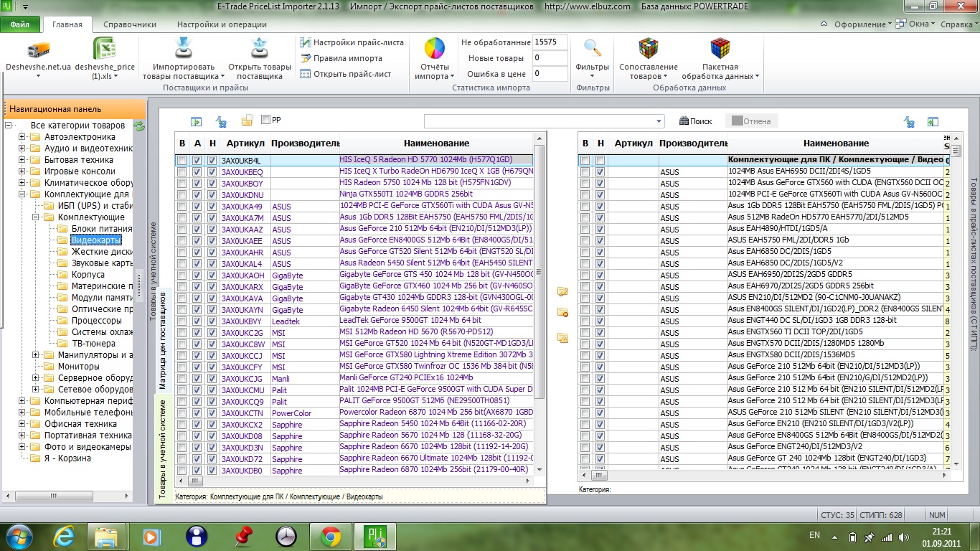Open Пакетная обработка данных cube icon
Image resolution: width=980 pixels, height=551 pixels.
(720, 49)
